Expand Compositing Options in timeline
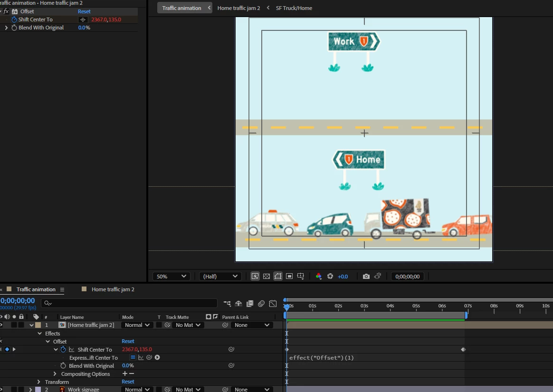This screenshot has height=392, width=553. coord(55,373)
